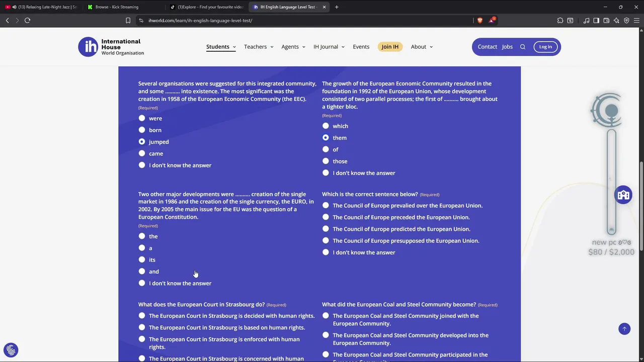Choose "which" as the answer
Screen dimensions: 644x362
click(x=326, y=126)
